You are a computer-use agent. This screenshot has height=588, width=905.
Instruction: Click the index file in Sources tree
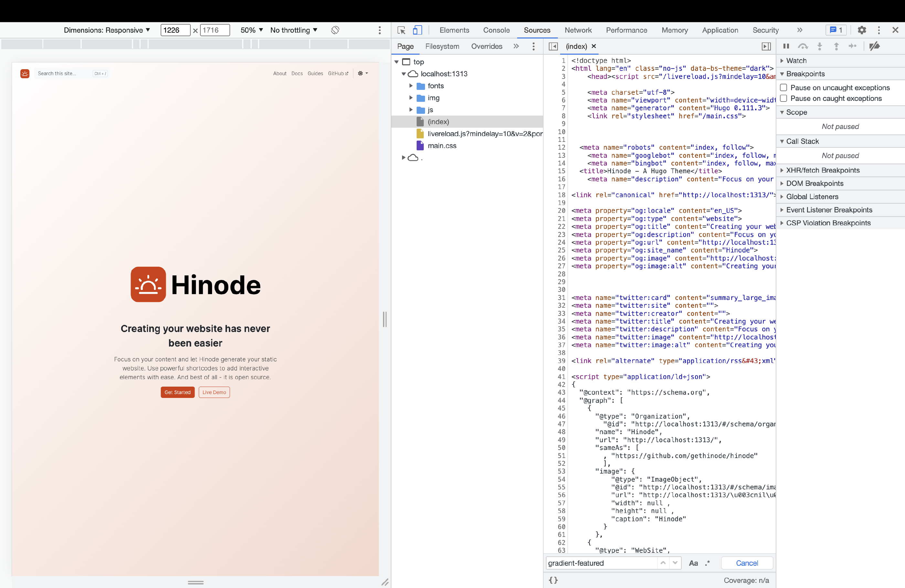439,122
